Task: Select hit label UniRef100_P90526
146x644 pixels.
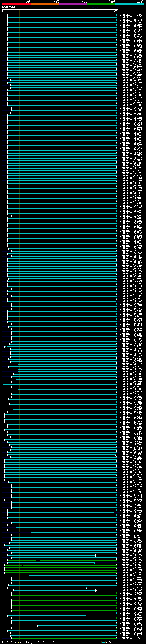Action: 131,585
